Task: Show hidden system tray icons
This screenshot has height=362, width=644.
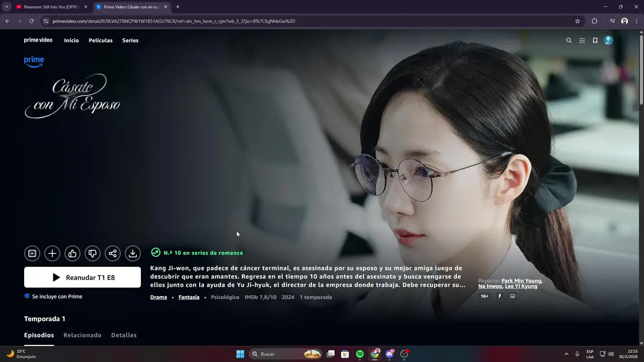Action: pos(567,354)
